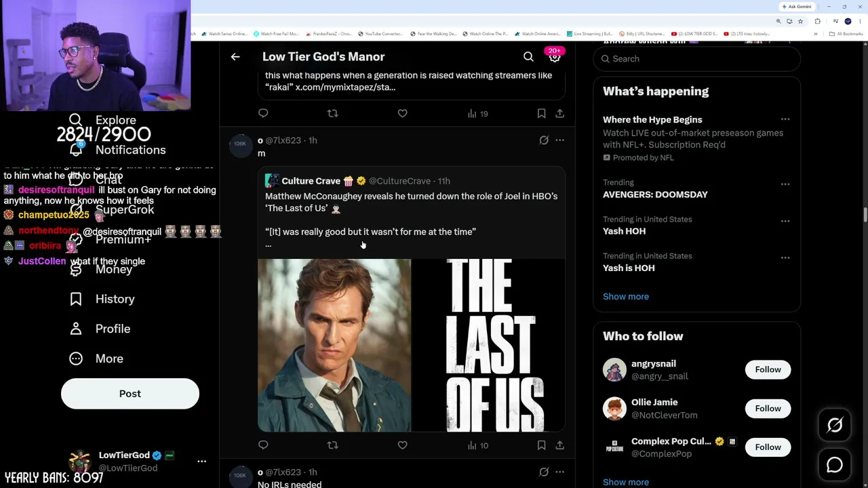Open Live Streaming bookmark
The width and height of the screenshot is (868, 488).
coord(589,34)
